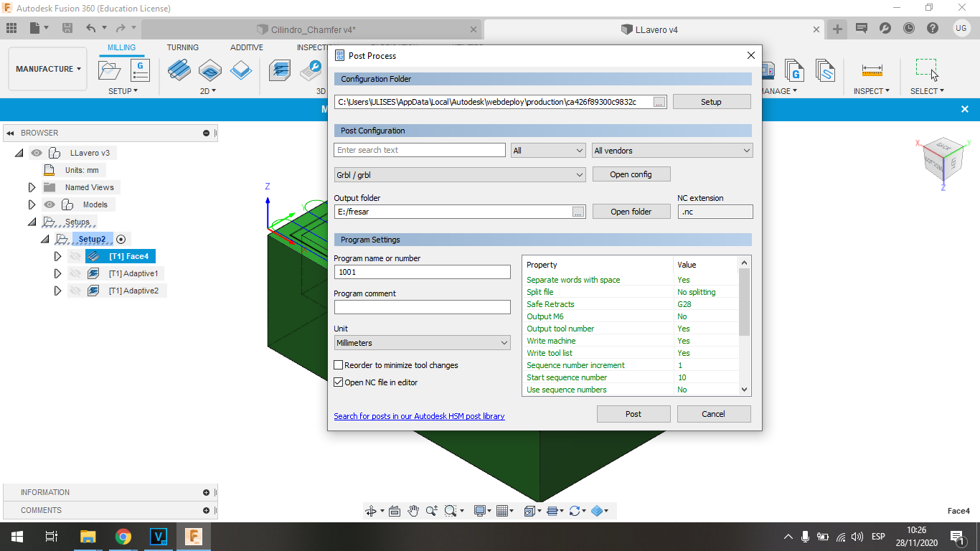Image resolution: width=980 pixels, height=551 pixels.
Task: Select the 3D Adaptive Clearing toolbar icon
Action: click(x=281, y=70)
